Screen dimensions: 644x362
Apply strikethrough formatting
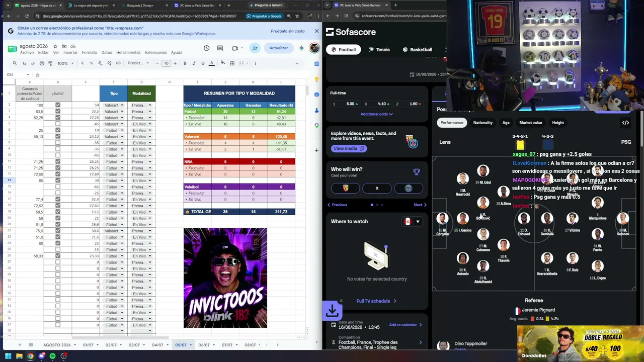[x=202, y=63]
